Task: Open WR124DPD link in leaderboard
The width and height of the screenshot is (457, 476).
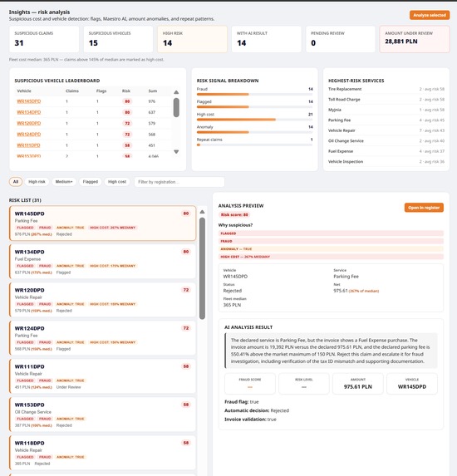Action: coord(29,135)
